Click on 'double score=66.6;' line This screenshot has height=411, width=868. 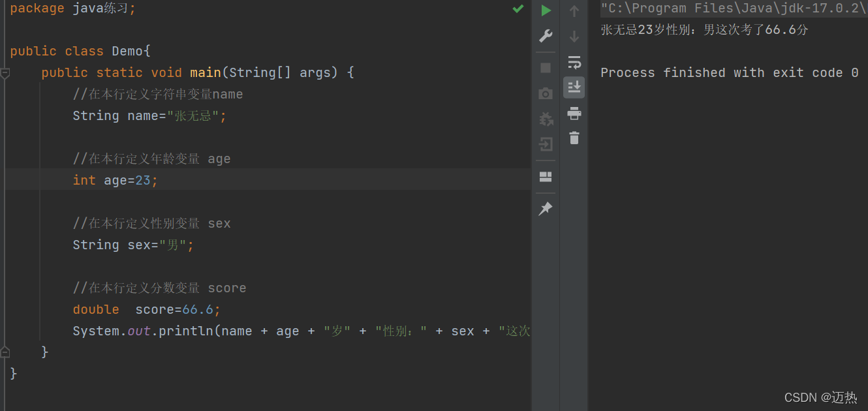pos(147,309)
